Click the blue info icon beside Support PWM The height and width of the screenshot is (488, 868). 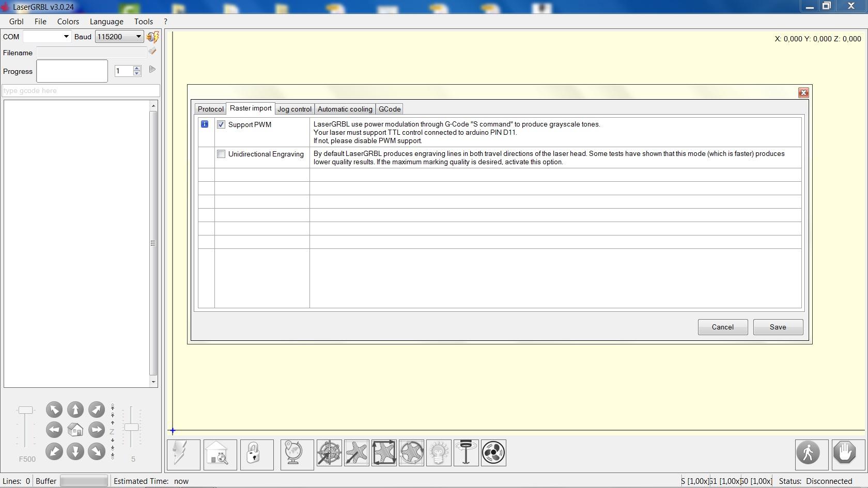pos(205,124)
